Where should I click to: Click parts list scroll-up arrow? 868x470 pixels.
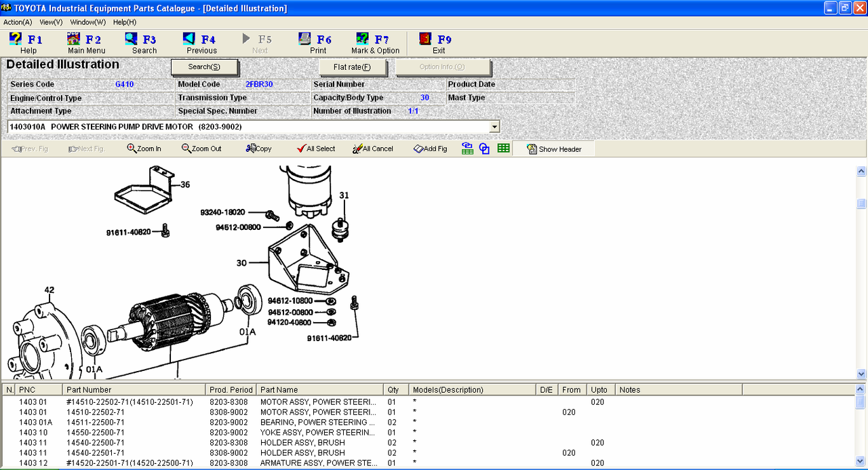pos(861,389)
